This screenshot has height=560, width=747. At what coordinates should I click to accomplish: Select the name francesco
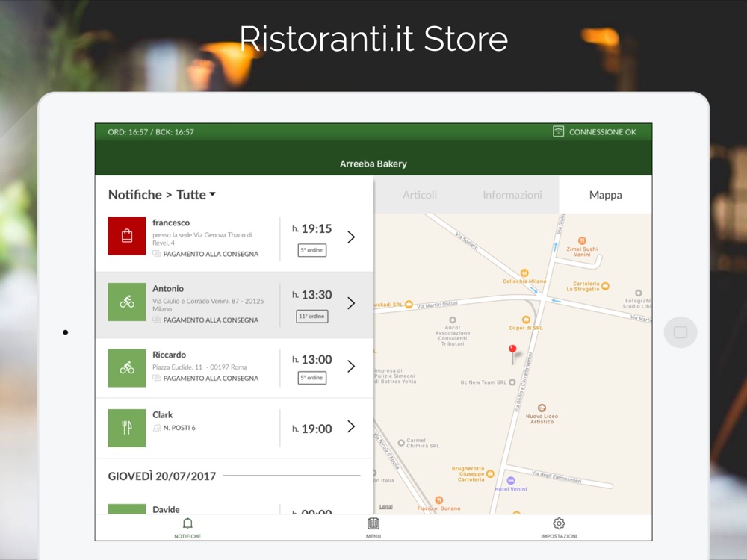pos(171,223)
